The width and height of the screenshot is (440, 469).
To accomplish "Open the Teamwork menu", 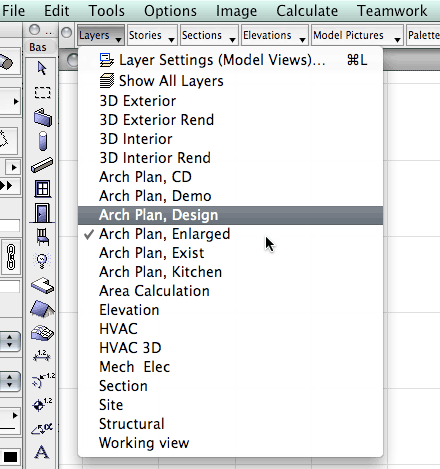I will [392, 11].
